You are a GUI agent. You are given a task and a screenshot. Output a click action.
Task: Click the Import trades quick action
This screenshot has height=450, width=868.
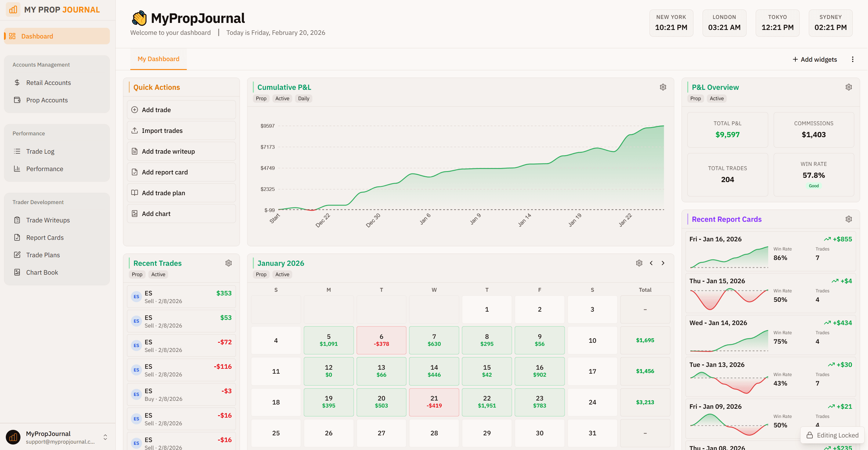point(181,130)
